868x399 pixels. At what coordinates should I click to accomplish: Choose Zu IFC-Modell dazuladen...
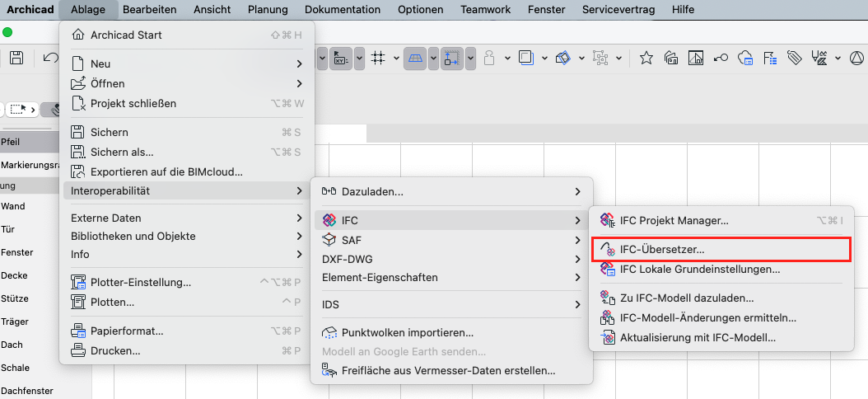point(721,298)
